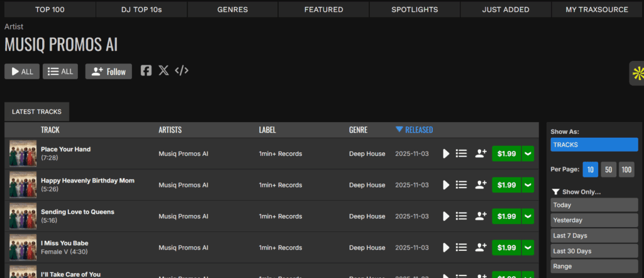The height and width of the screenshot is (278, 644).
Task: Set per page to 50 tracks
Action: point(608,170)
